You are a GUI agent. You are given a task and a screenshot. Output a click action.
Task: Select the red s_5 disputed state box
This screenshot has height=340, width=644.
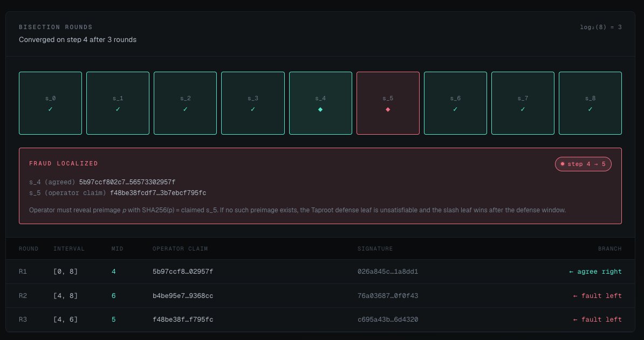click(x=388, y=103)
